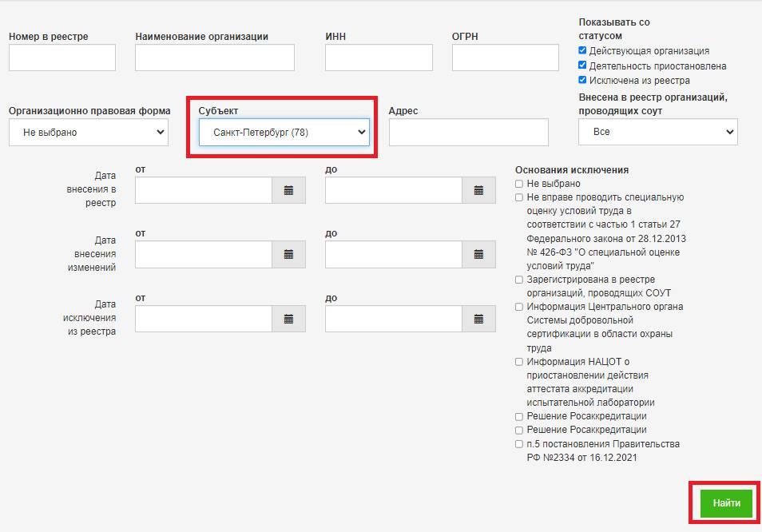Viewport: 762px width, 532px height.
Task: Tick 'Информация НАЦОТ' exclusion reason checkbox
Action: [x=519, y=362]
